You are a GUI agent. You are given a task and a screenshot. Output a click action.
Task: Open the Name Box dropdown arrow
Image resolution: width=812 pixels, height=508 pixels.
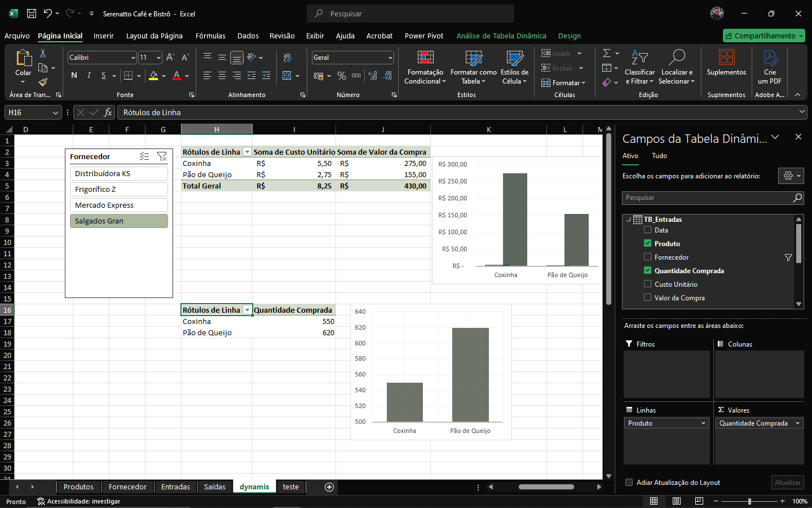point(55,113)
